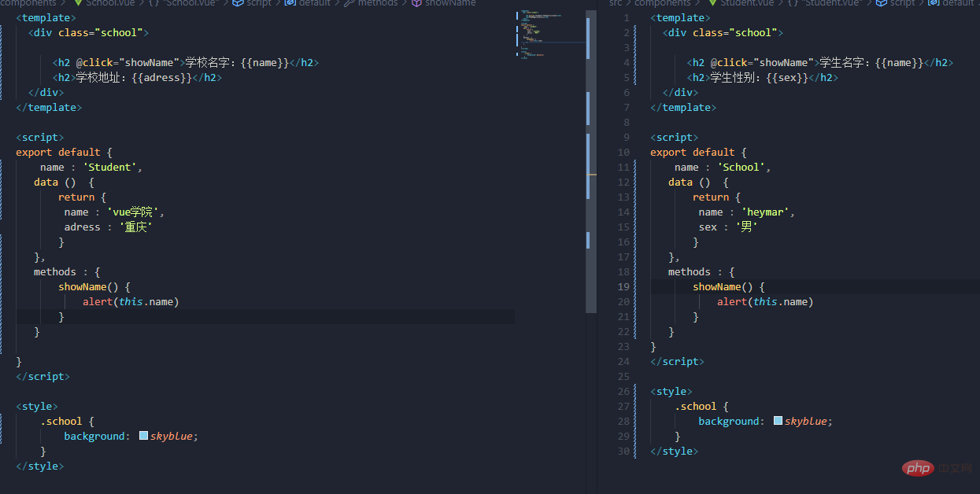The width and height of the screenshot is (980, 494).
Task: Select the showName breadcrumb in the left editor
Action: (x=444, y=3)
